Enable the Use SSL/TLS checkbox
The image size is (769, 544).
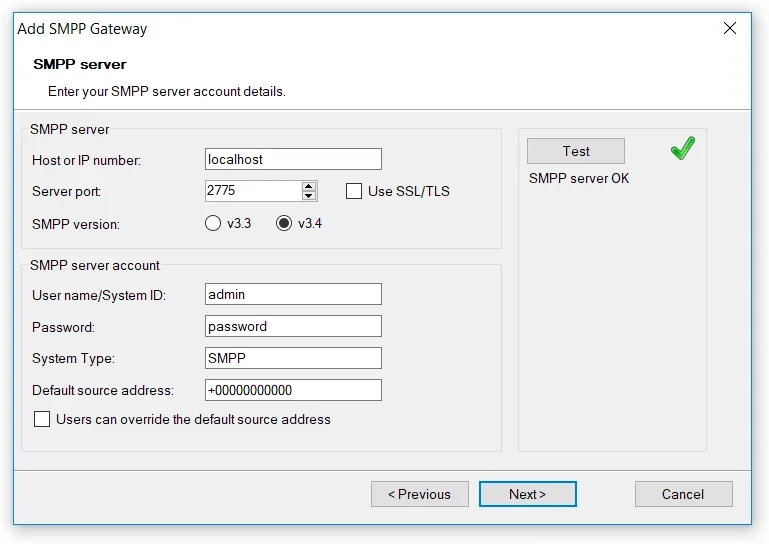[x=354, y=191]
